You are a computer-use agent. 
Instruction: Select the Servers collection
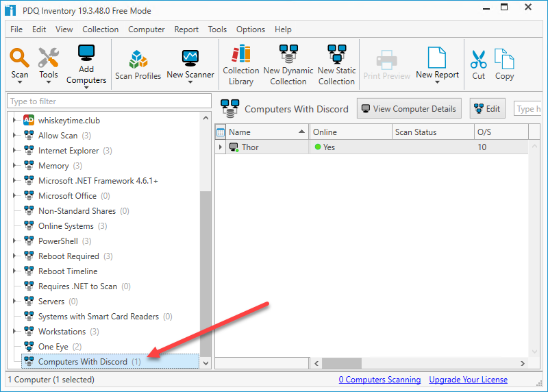51,301
